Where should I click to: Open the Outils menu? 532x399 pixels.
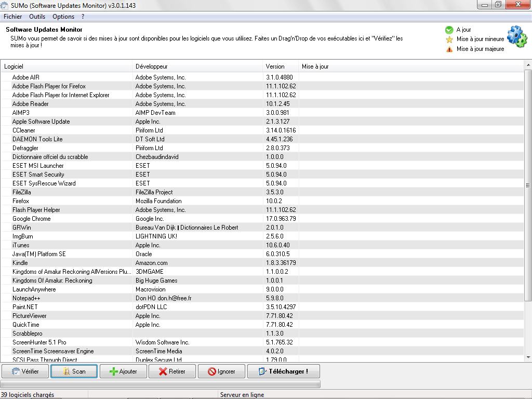tap(37, 17)
